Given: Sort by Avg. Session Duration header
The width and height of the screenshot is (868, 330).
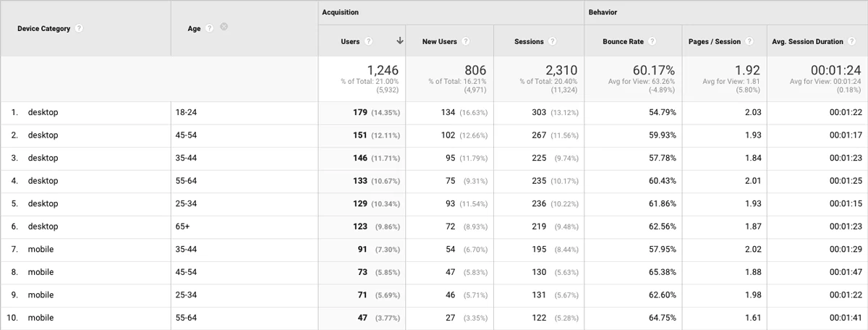Looking at the screenshot, I should 809,42.
